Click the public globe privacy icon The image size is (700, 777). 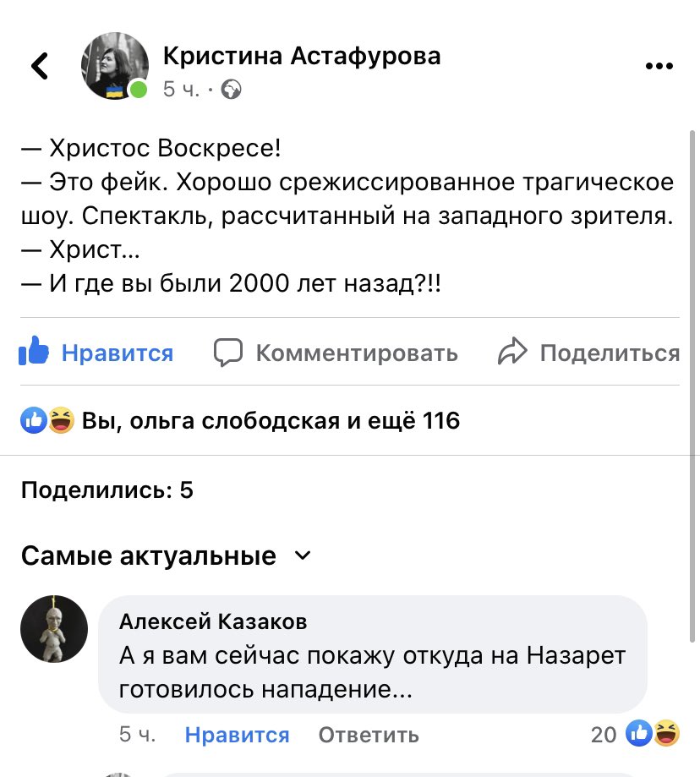pos(231,90)
